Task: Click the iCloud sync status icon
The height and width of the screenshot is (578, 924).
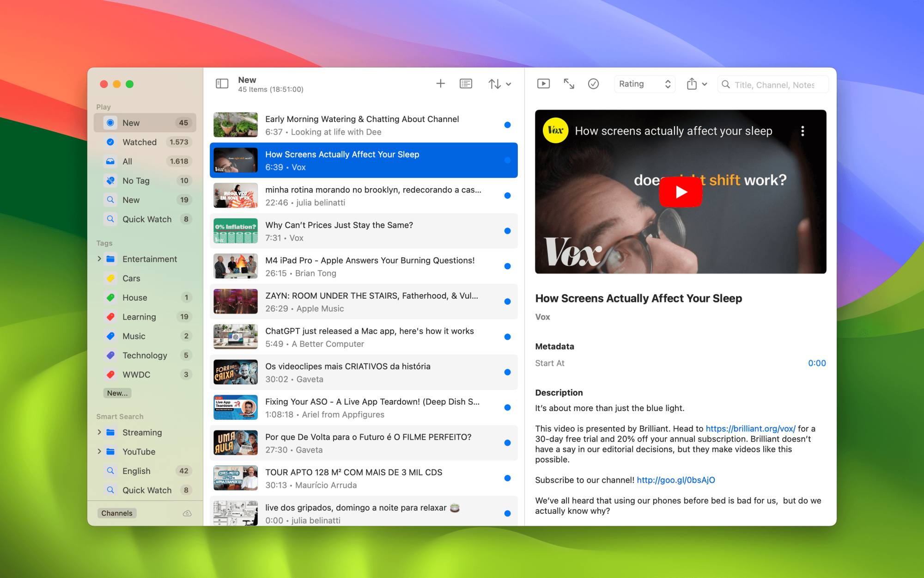Action: click(x=187, y=513)
